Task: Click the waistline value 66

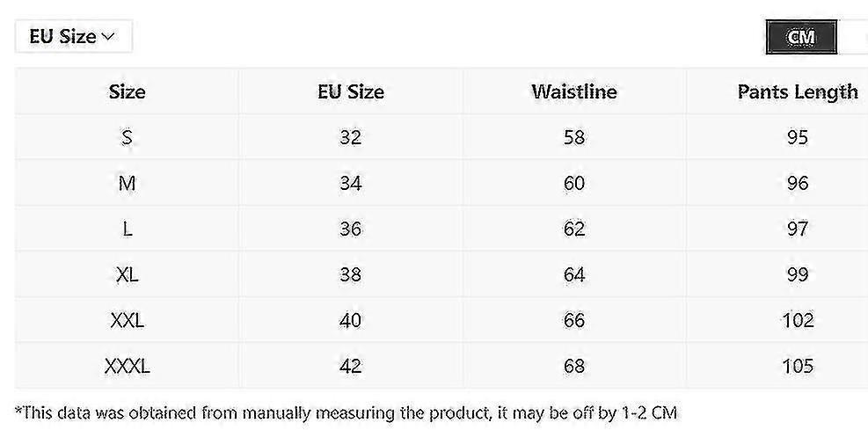Action: [574, 321]
